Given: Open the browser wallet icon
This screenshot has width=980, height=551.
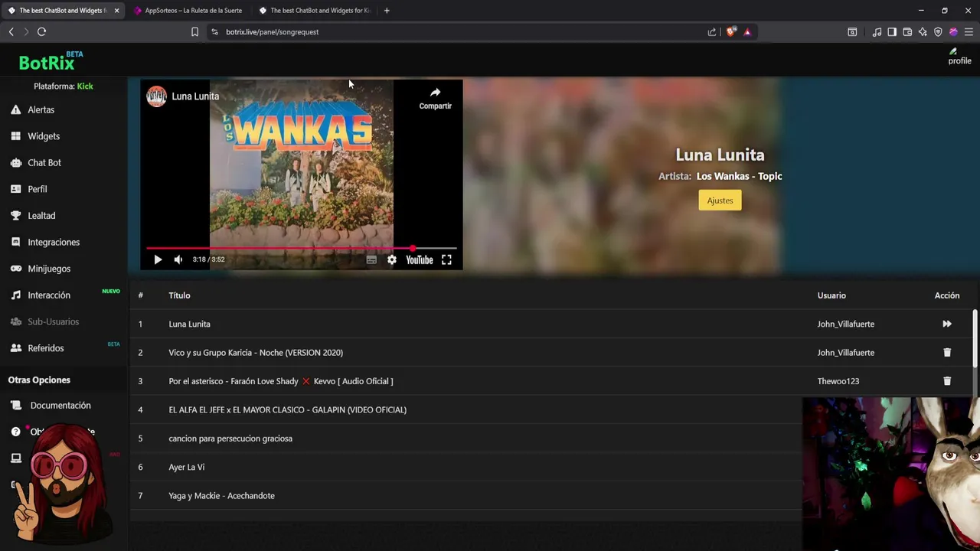Looking at the screenshot, I should tap(907, 31).
